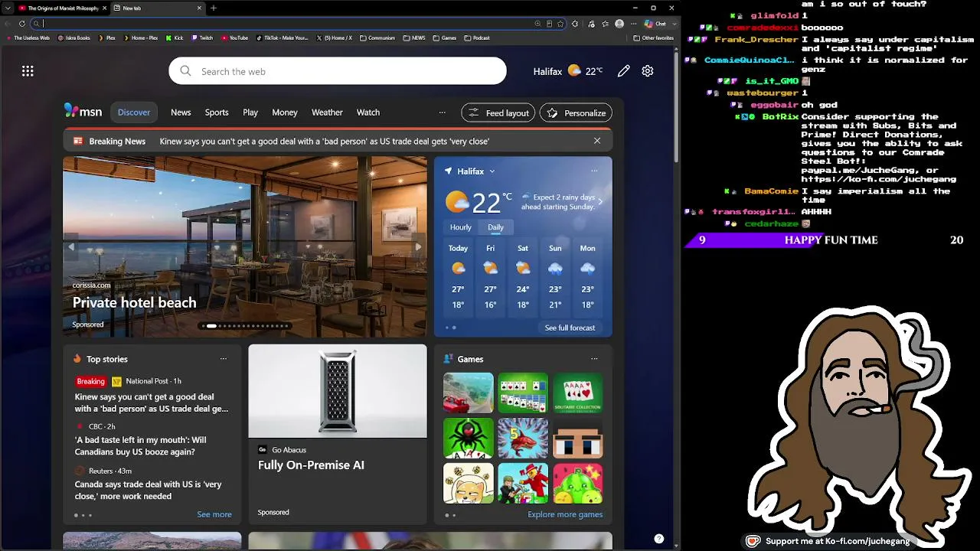Read 'A bad taste left in my mouth' story
980x551 pixels.
140,445
